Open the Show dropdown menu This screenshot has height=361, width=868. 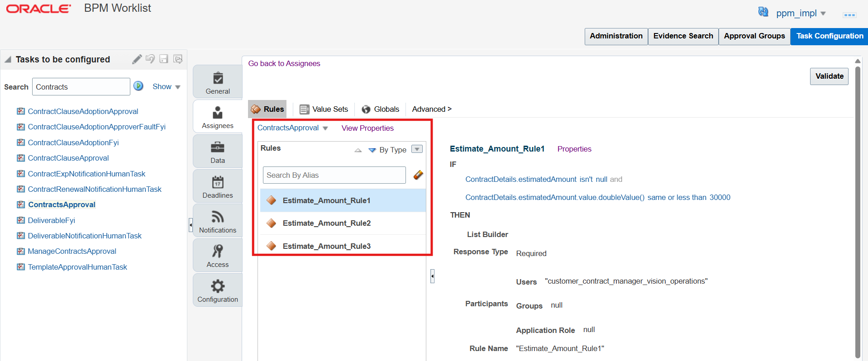167,86
